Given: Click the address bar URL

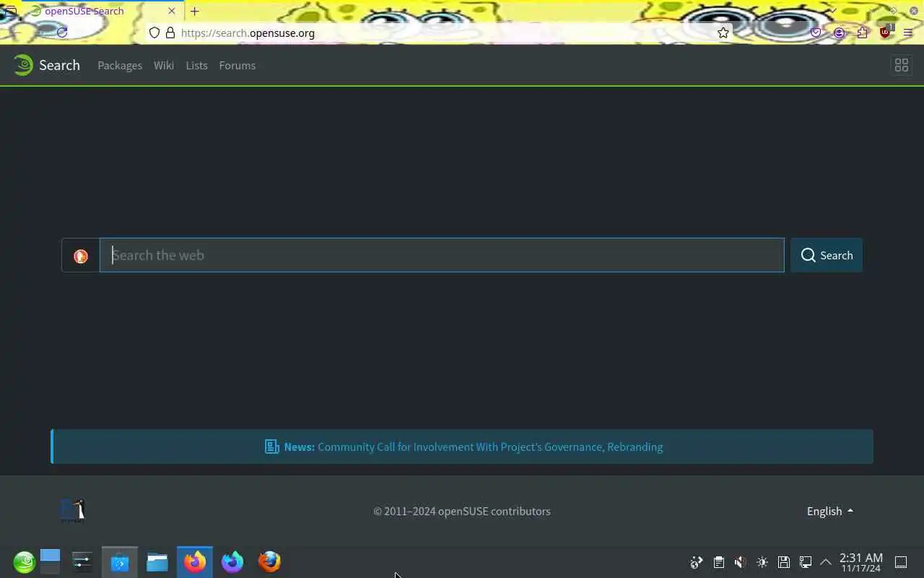Looking at the screenshot, I should point(248,33).
